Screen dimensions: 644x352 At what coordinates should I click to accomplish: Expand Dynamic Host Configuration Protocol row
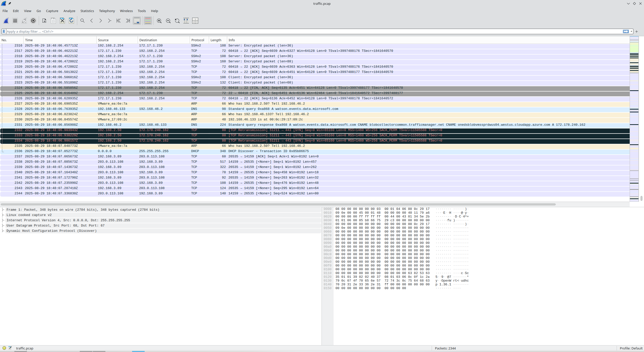click(x=3, y=231)
